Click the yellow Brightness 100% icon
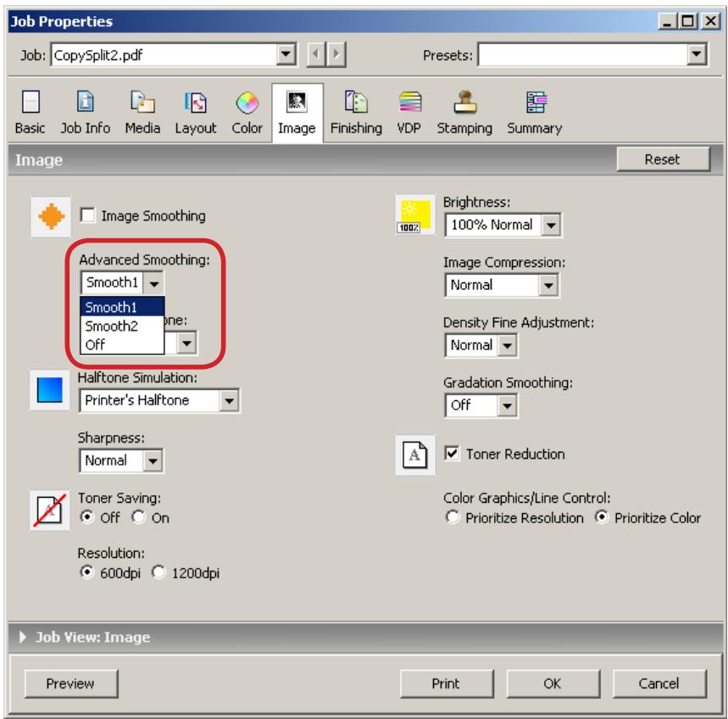Image resolution: width=728 pixels, height=719 pixels. coord(415,215)
